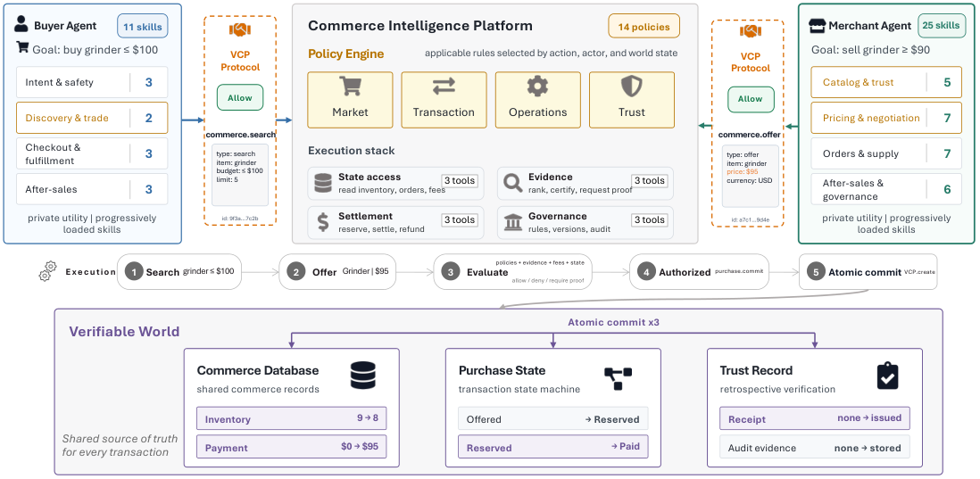
Task: Click the 11 skills badge
Action: tap(143, 27)
